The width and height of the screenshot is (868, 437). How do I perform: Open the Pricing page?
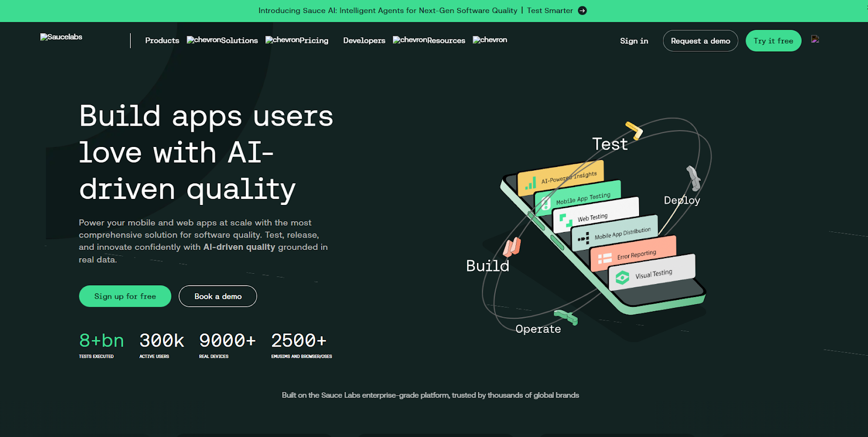(x=314, y=41)
